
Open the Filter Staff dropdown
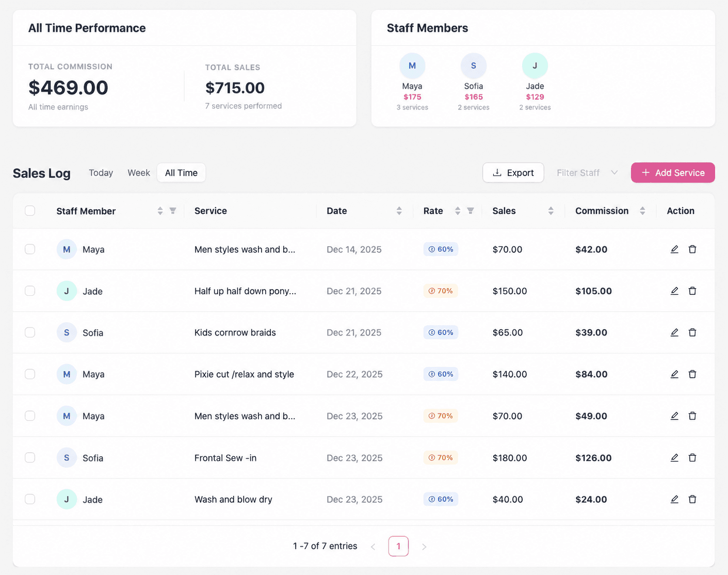click(x=587, y=173)
